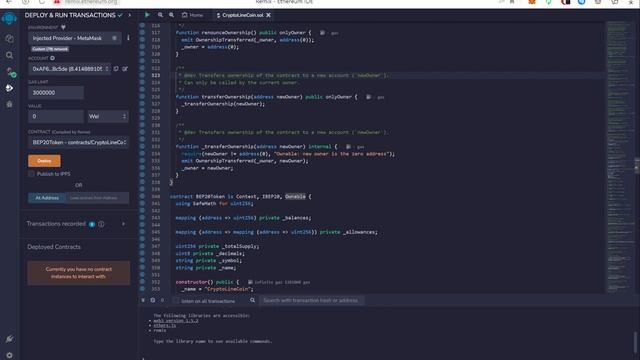This screenshot has height=360, width=640.
Task: Click the no contract instances notice
Action: [79, 273]
